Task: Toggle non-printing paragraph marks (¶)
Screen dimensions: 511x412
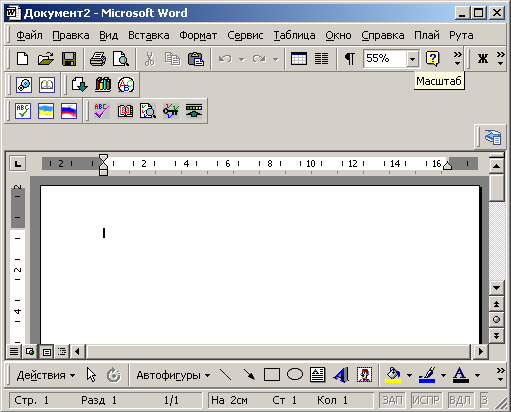Action: (350, 59)
